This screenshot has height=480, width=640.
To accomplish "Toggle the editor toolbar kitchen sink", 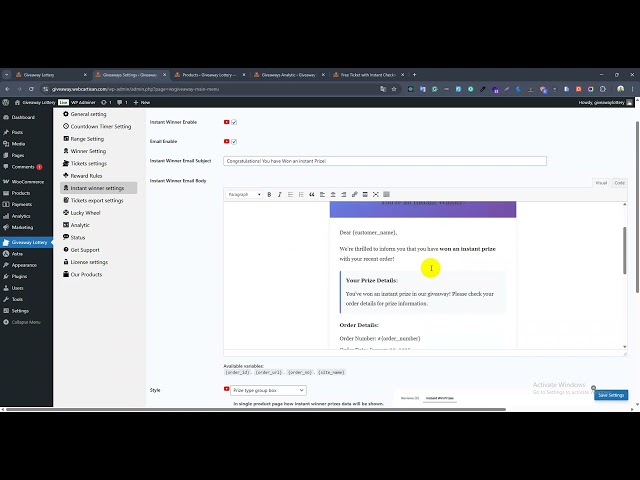I will point(387,195).
